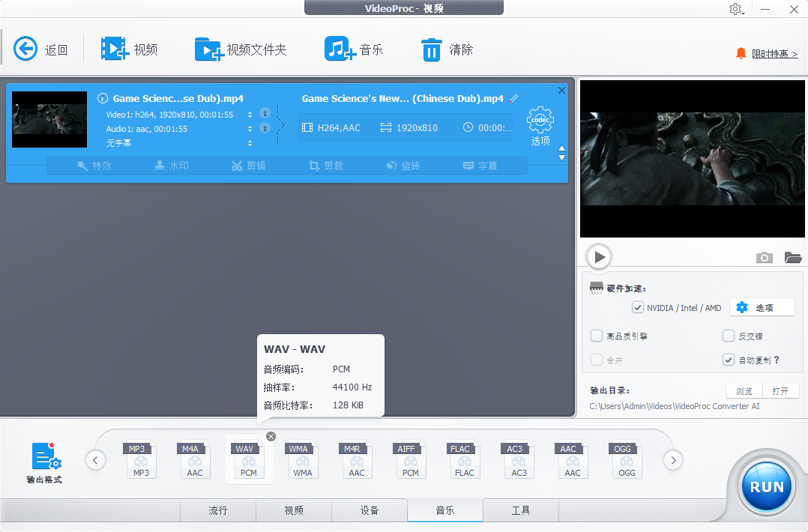Open the 限时特惠 promotional link
The width and height of the screenshot is (808, 532).
tap(772, 53)
